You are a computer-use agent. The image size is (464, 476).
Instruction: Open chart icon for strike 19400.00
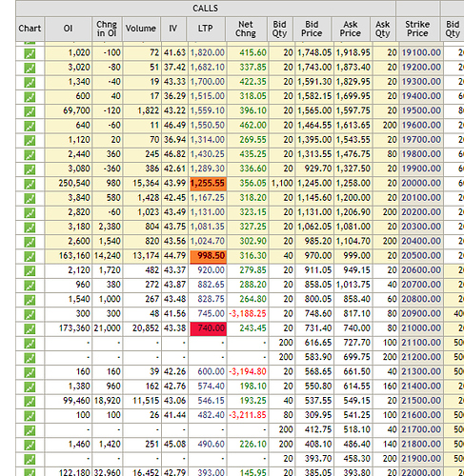point(30,97)
